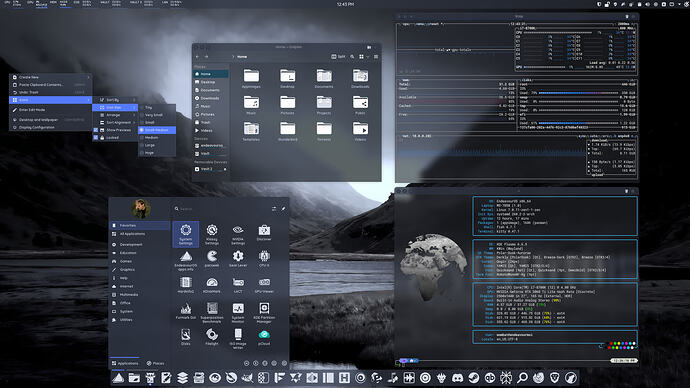
Task: Open Desktop and Wallpaper from the context menu
Action: click(x=51, y=119)
